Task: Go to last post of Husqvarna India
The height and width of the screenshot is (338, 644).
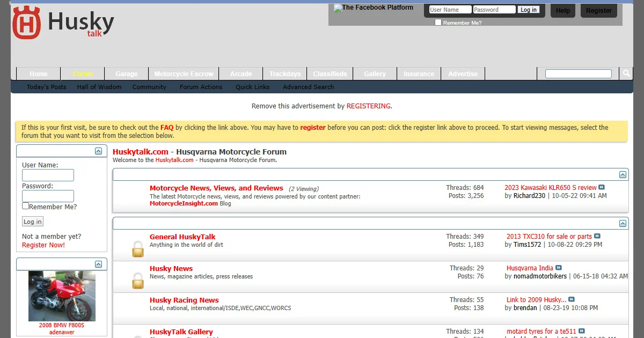Action: pos(559,268)
